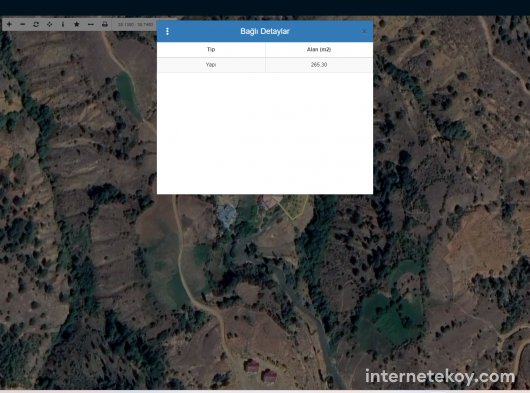Image resolution: width=530 pixels, height=393 pixels.
Task: Click the Alan (m2) column header
Action: [319, 50]
